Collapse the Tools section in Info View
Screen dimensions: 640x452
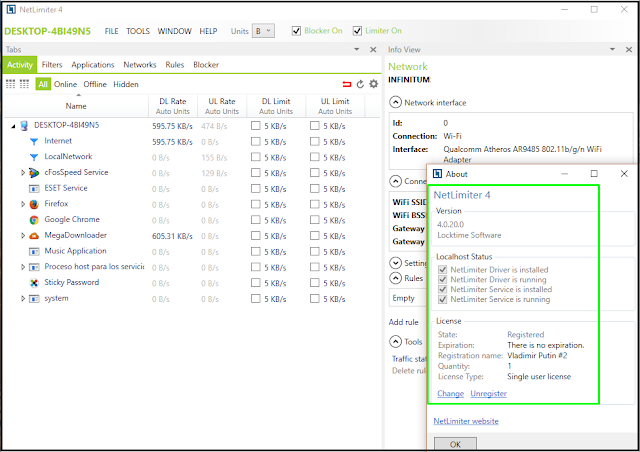[395, 341]
